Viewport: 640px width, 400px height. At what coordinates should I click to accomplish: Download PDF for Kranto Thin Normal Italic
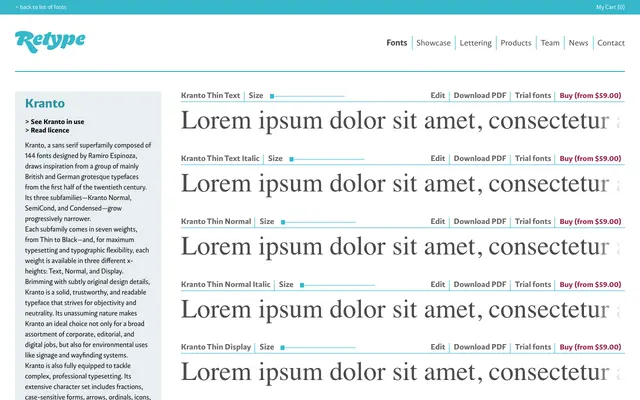pos(480,284)
